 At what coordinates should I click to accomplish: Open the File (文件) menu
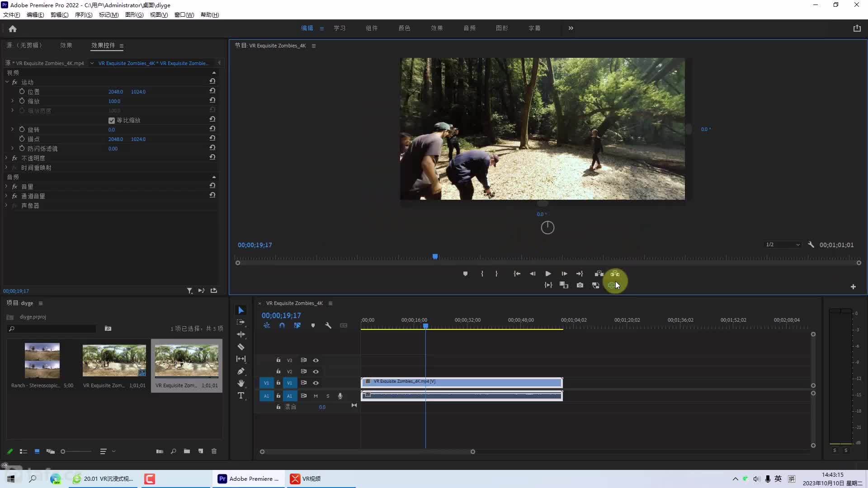click(x=12, y=15)
